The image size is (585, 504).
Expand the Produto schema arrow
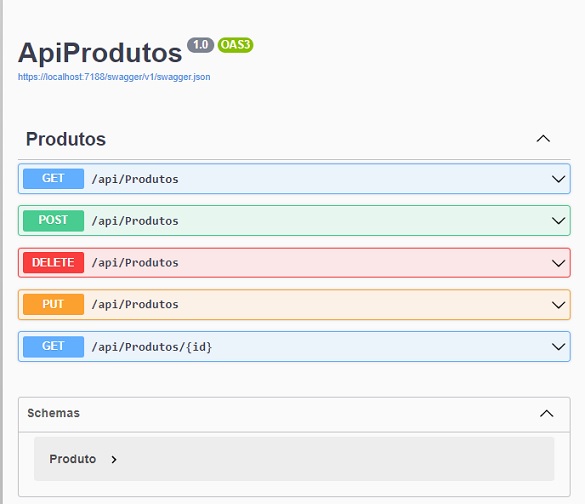point(114,460)
